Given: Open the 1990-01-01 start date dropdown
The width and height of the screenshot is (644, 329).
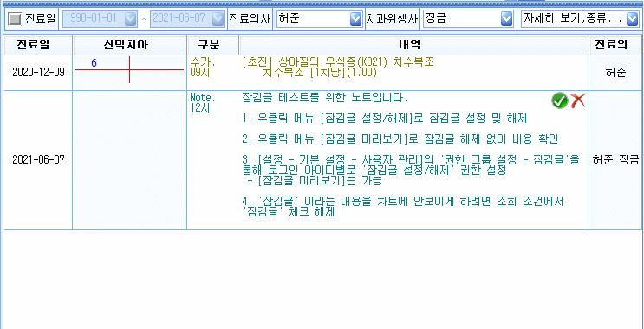Looking at the screenshot, I should coord(130,19).
